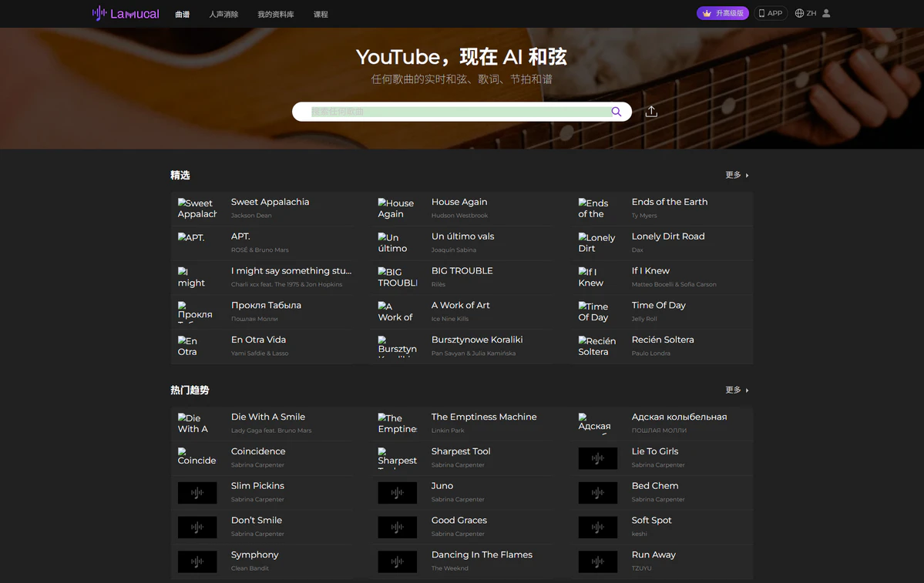The image size is (924, 583).
Task: Choose the song If I Knew
Action: 650,271
